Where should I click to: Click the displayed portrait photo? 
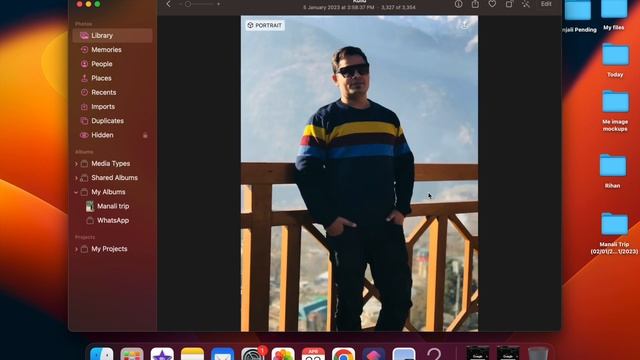[x=359, y=173]
